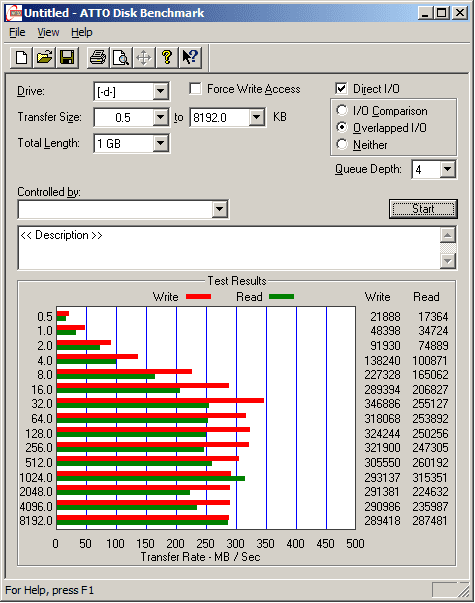Click the Write value 289394

click(x=382, y=390)
